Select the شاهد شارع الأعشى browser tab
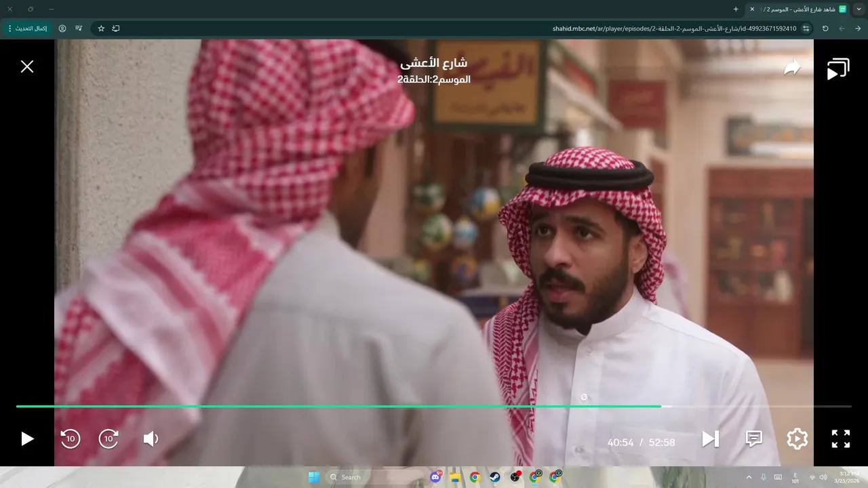This screenshot has height=488, width=868. tap(798, 9)
